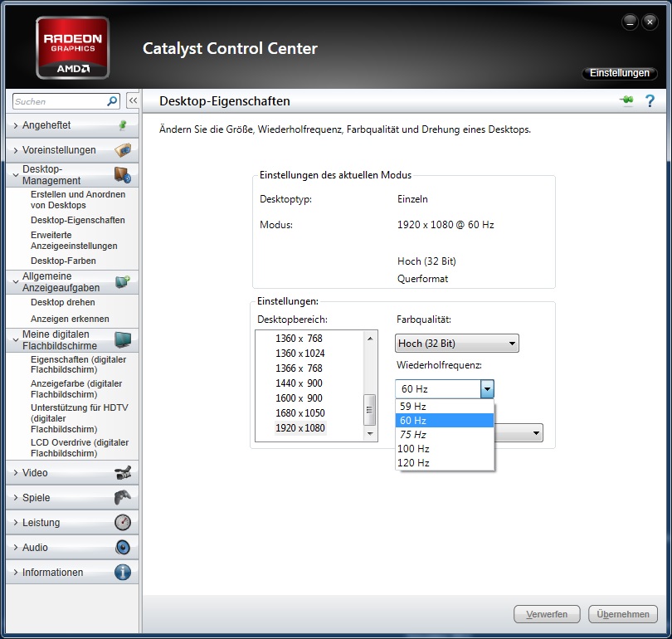Viewport: 672px width, 639px height.
Task: Open Desktop-Eigenschaften in sidebar
Action: 78,220
